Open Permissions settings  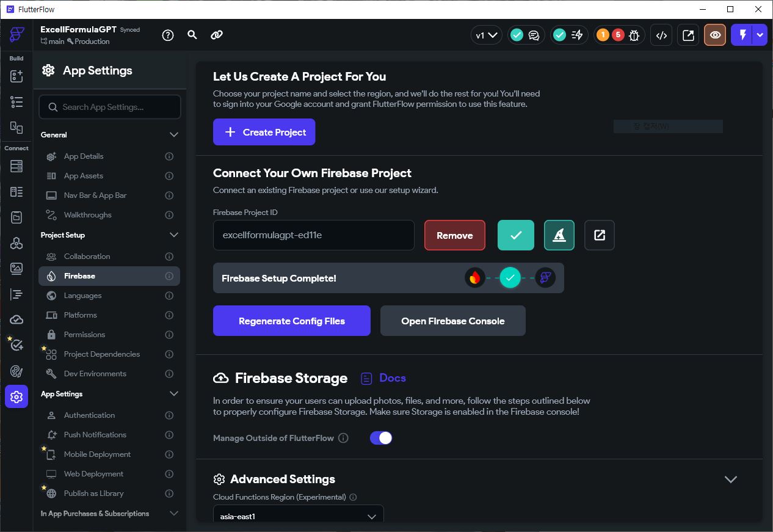(109, 335)
